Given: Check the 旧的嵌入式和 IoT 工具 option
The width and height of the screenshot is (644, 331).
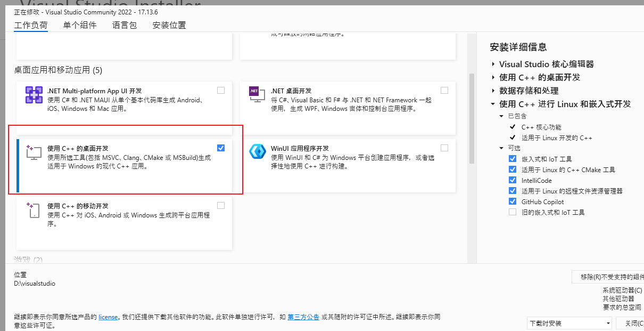Looking at the screenshot, I should tap(513, 212).
